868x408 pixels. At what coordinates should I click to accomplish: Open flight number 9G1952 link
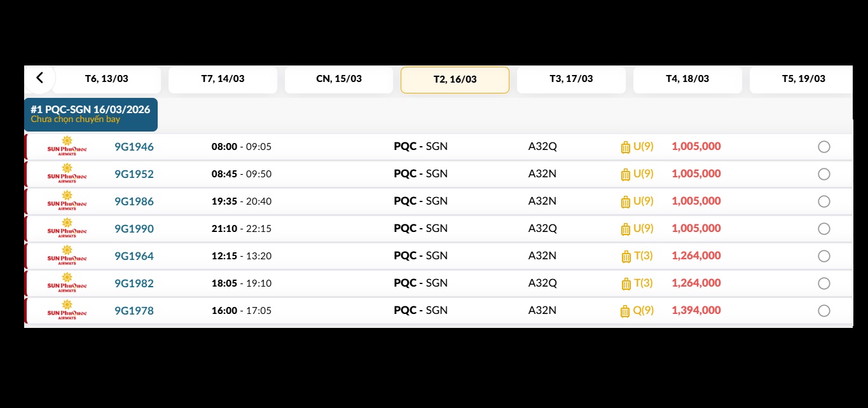click(x=134, y=174)
